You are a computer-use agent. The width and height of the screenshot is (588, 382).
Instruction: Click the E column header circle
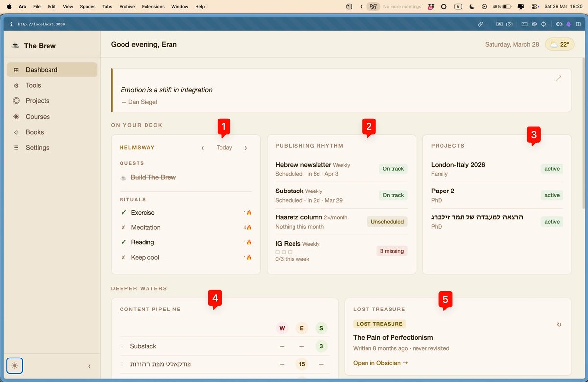click(302, 328)
